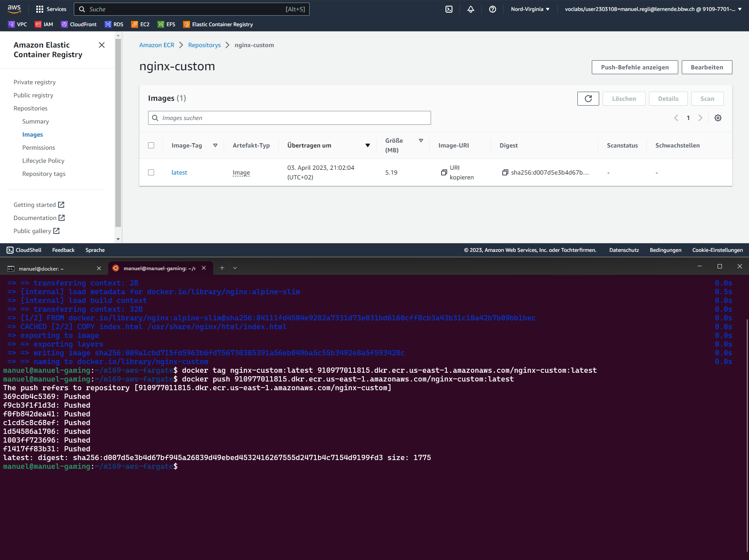Open the help question mark menu
The image size is (749, 560).
tap(493, 9)
